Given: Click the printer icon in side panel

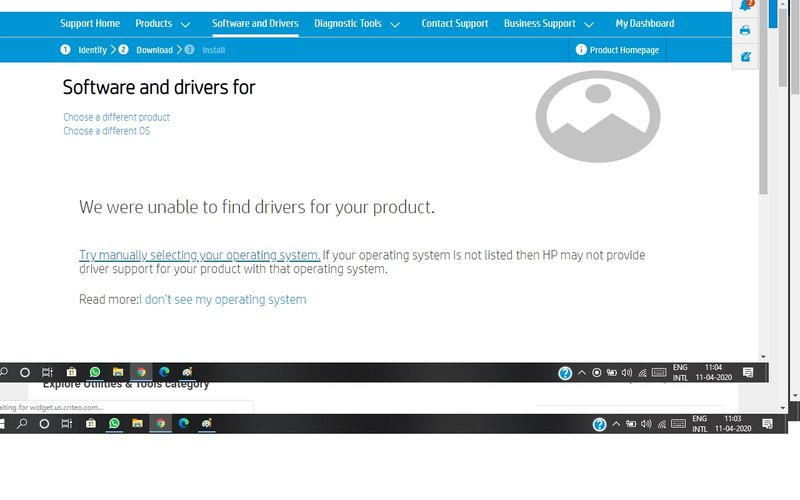Looking at the screenshot, I should (745, 30).
